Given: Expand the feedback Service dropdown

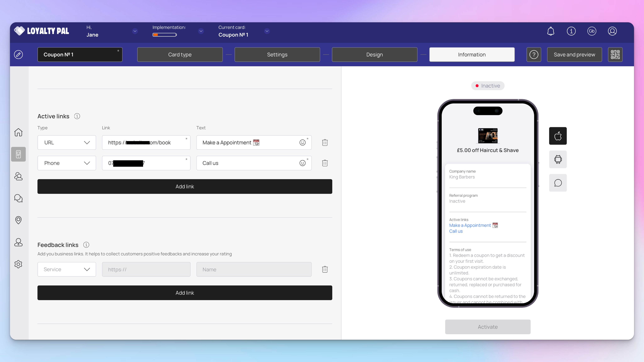Looking at the screenshot, I should click(x=66, y=269).
